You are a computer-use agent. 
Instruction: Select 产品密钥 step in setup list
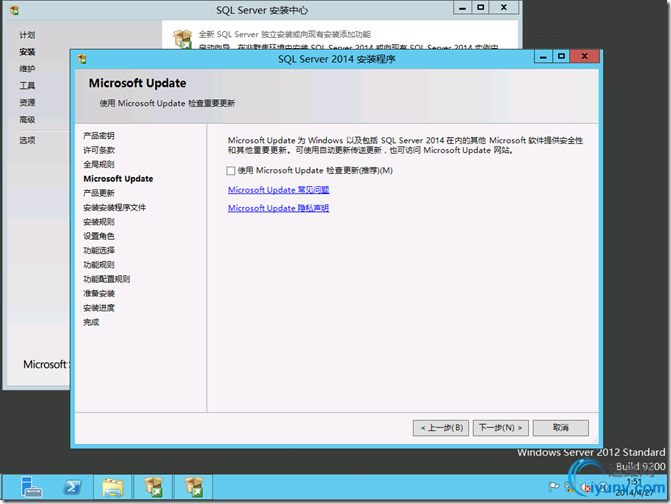coord(99,136)
